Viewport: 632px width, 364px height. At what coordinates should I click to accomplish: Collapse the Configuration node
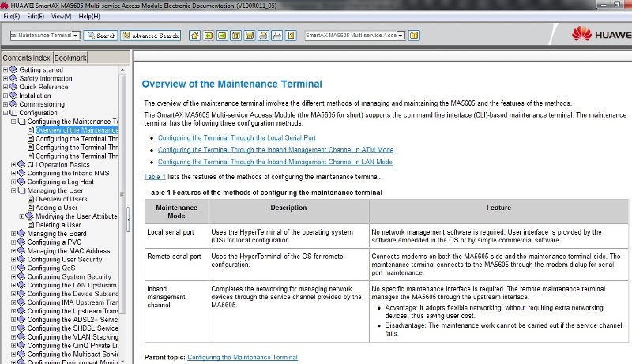click(6, 113)
